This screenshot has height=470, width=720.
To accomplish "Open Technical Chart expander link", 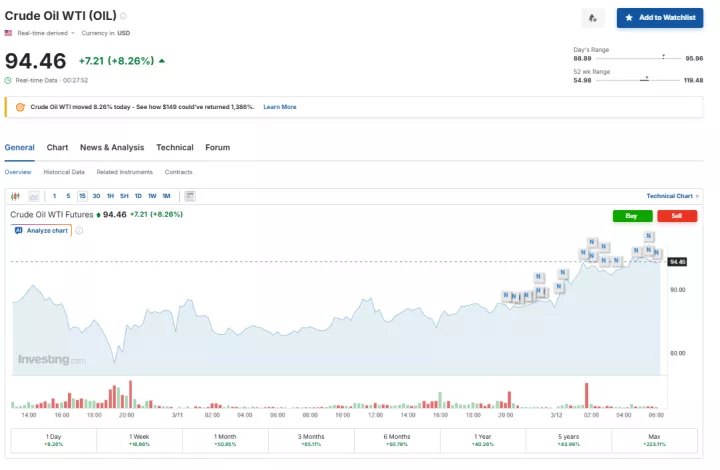I will click(672, 196).
